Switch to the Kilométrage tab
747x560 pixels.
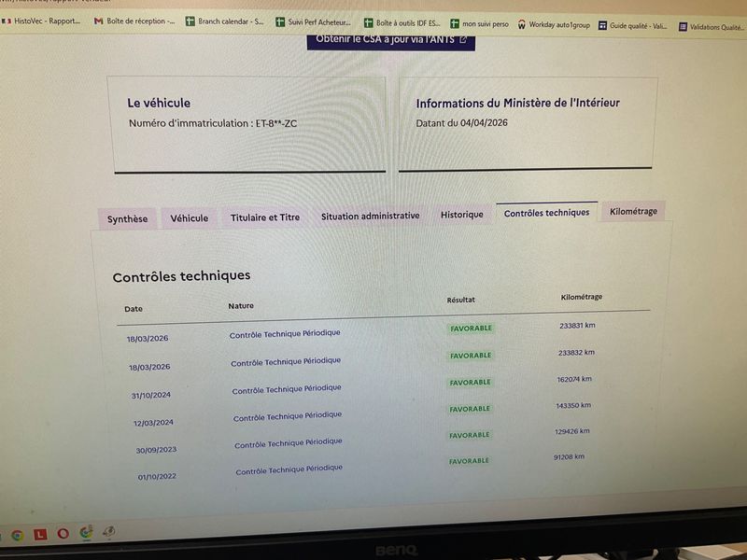pyautogui.click(x=633, y=211)
